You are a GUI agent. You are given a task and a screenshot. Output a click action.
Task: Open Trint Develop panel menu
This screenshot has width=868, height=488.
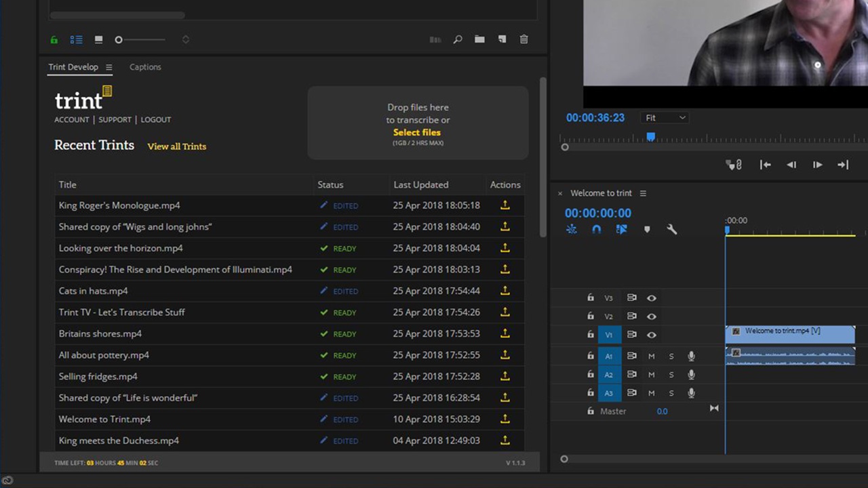click(108, 67)
